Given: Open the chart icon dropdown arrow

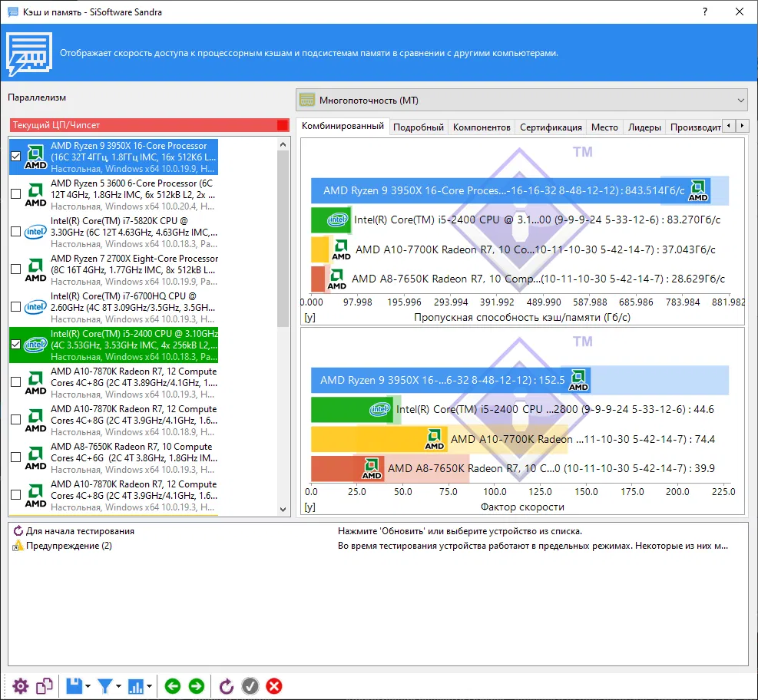Looking at the screenshot, I should (149, 686).
